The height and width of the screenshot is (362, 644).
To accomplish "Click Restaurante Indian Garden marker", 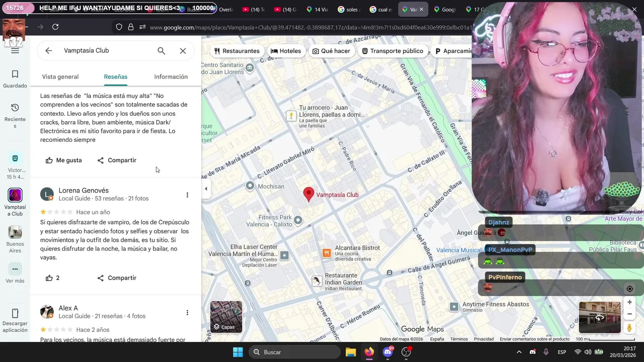I will pos(316,281).
